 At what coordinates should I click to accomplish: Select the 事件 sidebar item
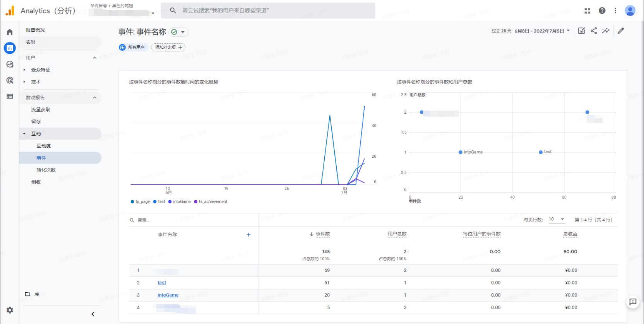point(60,158)
